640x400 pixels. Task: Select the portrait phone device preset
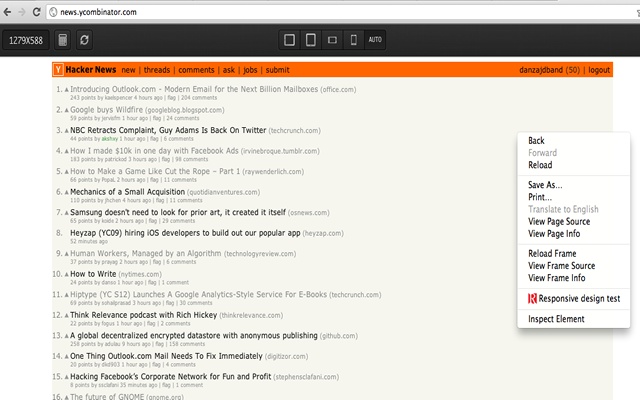[x=353, y=40]
